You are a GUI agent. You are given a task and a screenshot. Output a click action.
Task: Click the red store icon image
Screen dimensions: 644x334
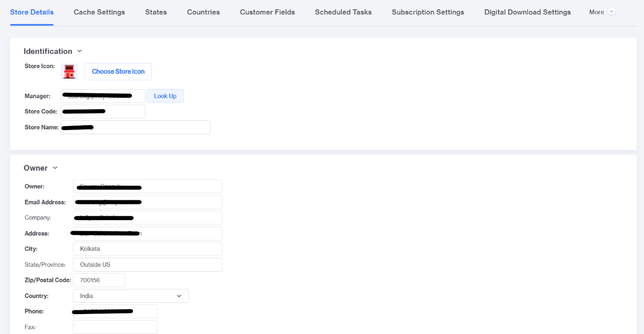click(x=69, y=71)
